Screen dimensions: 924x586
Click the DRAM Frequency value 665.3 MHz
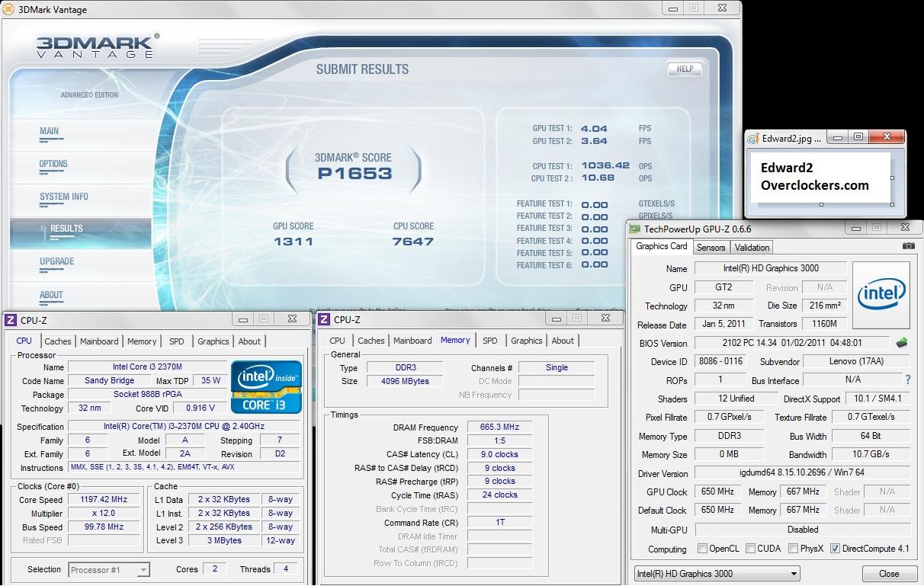[x=500, y=427]
